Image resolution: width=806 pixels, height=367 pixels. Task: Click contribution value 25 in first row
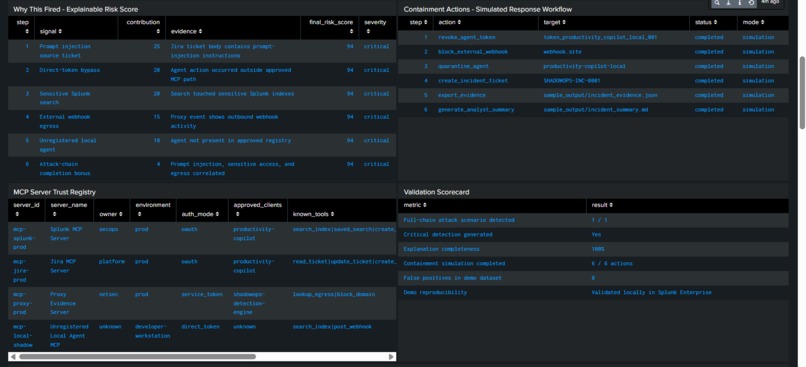coord(157,46)
